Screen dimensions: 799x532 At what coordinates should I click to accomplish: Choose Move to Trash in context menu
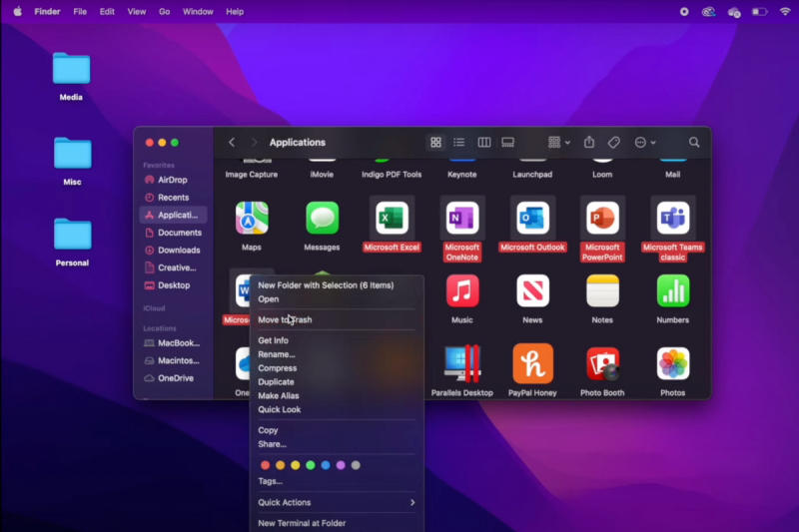point(285,319)
